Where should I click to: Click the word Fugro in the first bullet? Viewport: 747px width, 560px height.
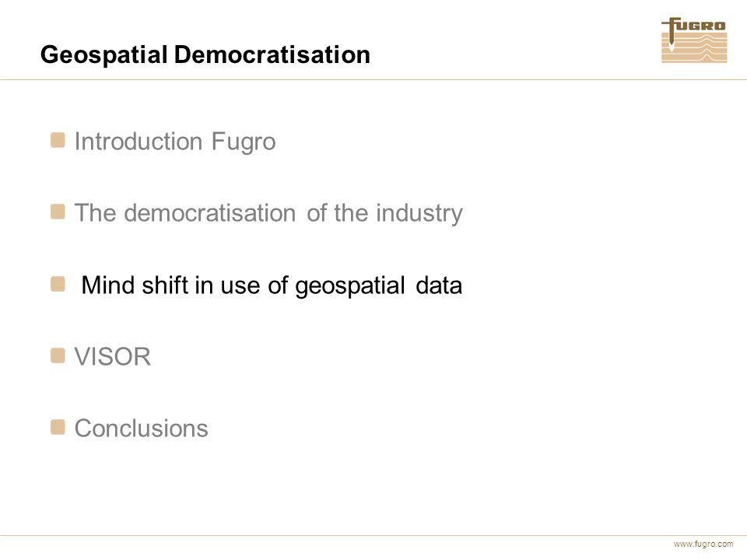click(x=244, y=142)
